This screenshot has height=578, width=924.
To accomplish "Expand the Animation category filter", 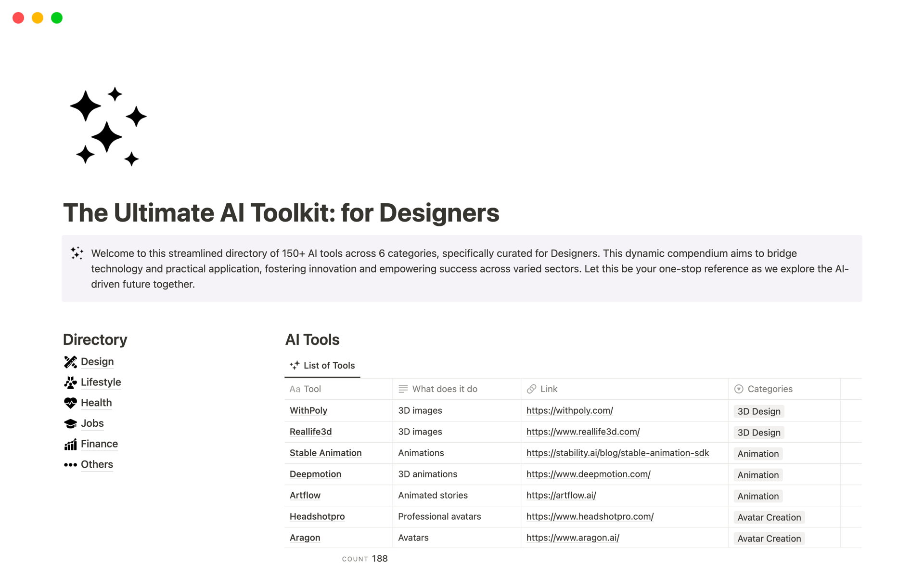I will tap(757, 453).
